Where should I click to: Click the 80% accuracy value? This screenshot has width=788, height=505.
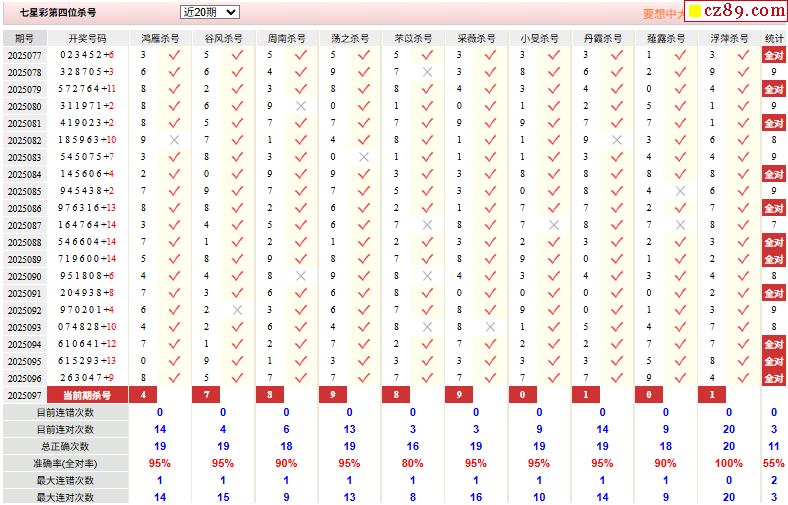click(x=413, y=463)
